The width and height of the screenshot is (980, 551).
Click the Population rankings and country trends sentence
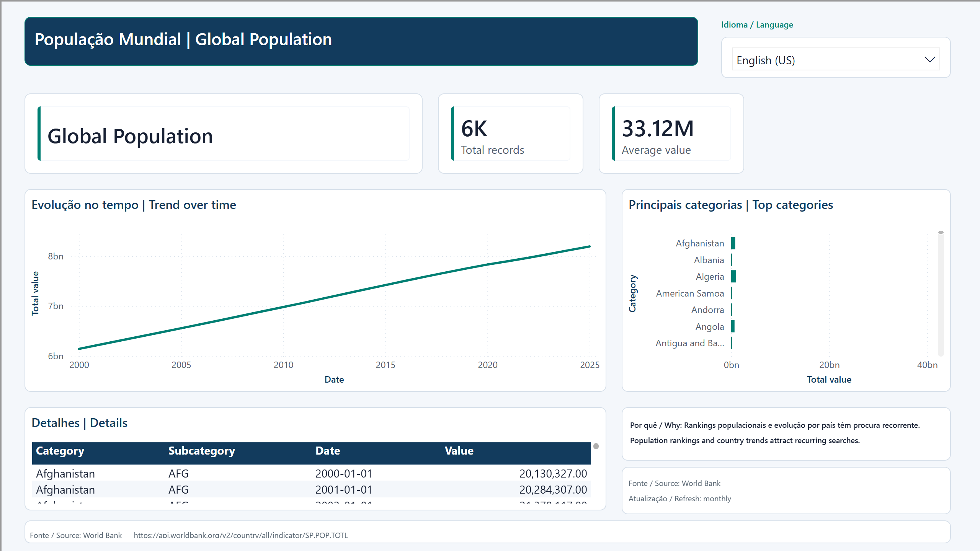(x=745, y=441)
